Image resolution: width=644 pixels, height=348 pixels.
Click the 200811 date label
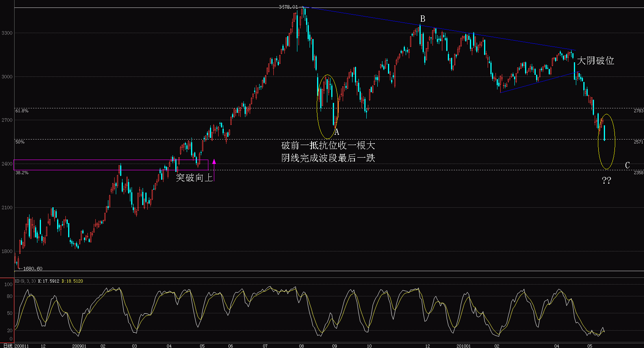click(x=22, y=346)
